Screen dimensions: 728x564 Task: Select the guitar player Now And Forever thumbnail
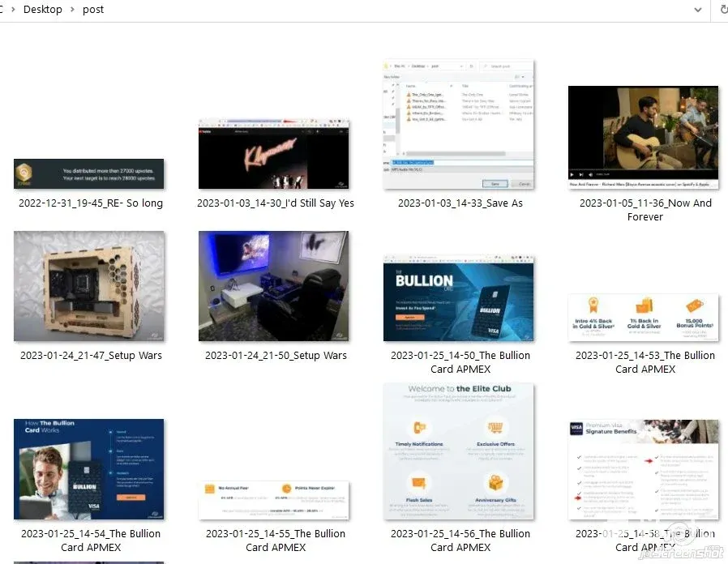coord(643,138)
